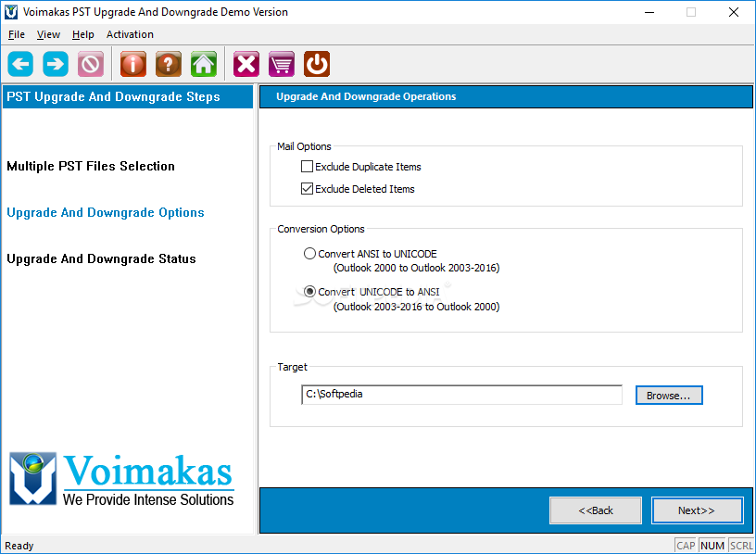The width and height of the screenshot is (756, 554).
Task: Select Multiple PST Files Selection step
Action: coord(91,166)
